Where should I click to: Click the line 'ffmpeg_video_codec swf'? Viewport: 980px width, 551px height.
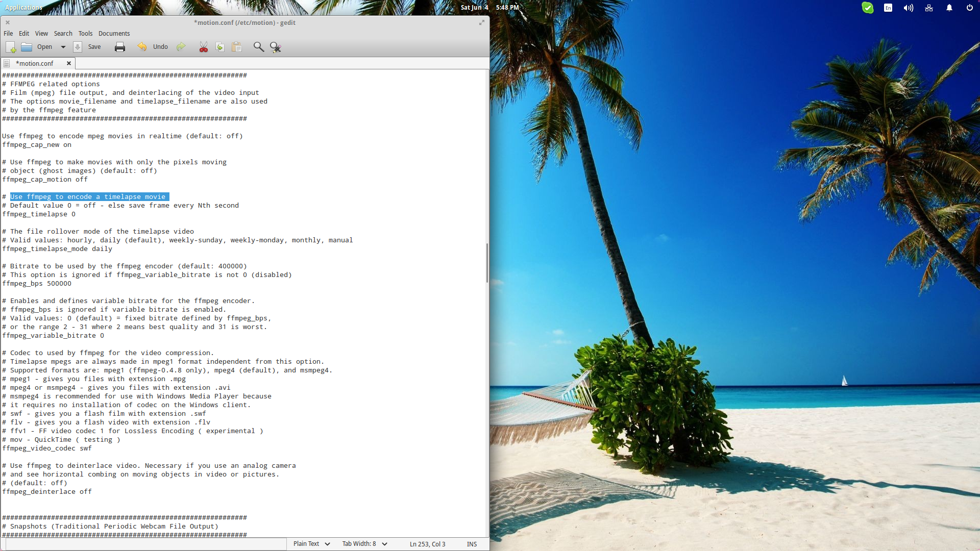[47, 448]
